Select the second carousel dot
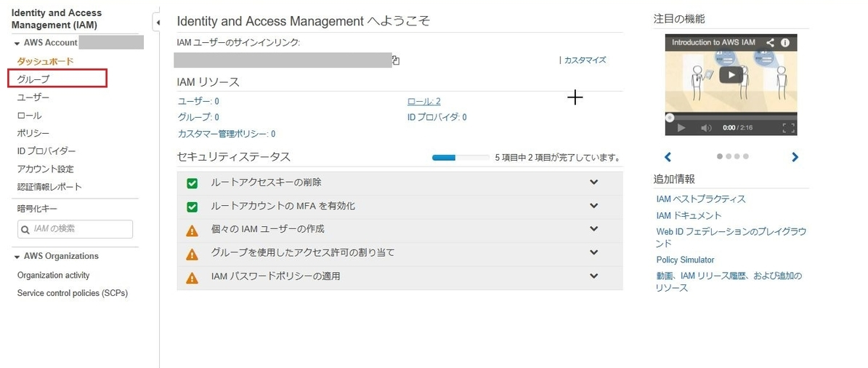The image size is (868, 368). (729, 156)
